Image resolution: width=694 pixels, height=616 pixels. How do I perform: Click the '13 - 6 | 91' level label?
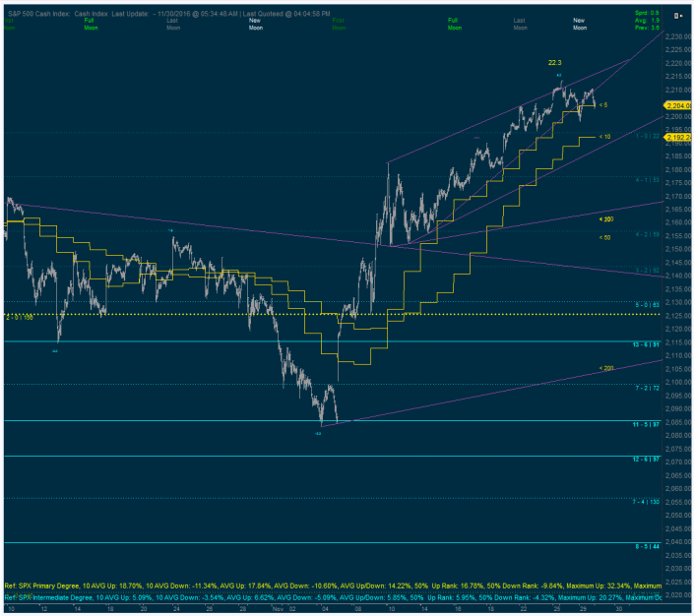tap(646, 344)
